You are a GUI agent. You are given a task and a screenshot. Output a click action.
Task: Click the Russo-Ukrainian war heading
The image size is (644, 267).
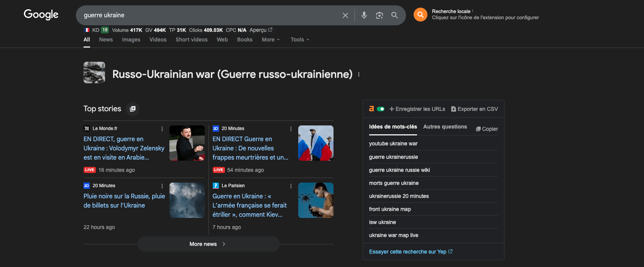tap(232, 74)
